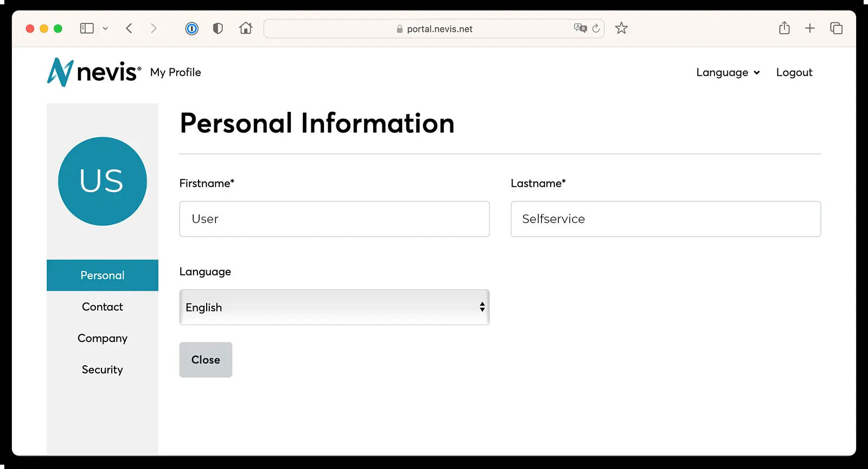
Task: Toggle the Safari sidebar icon
Action: pos(87,28)
